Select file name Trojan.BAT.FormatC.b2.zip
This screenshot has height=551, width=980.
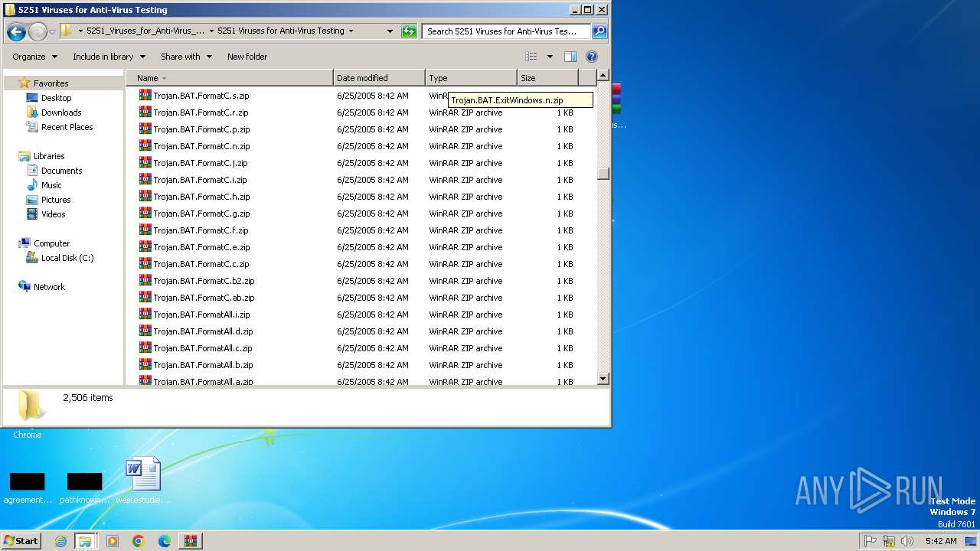(x=204, y=281)
